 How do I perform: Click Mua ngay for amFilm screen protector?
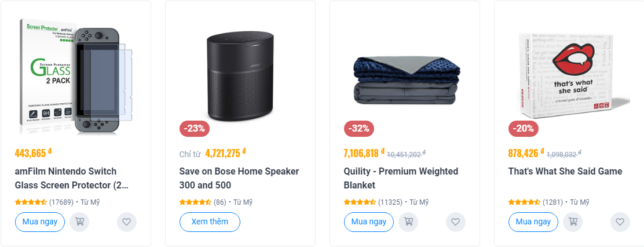click(40, 222)
